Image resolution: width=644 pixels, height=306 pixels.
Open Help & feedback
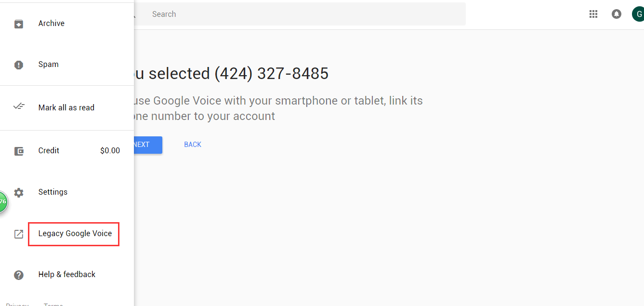[x=67, y=274]
